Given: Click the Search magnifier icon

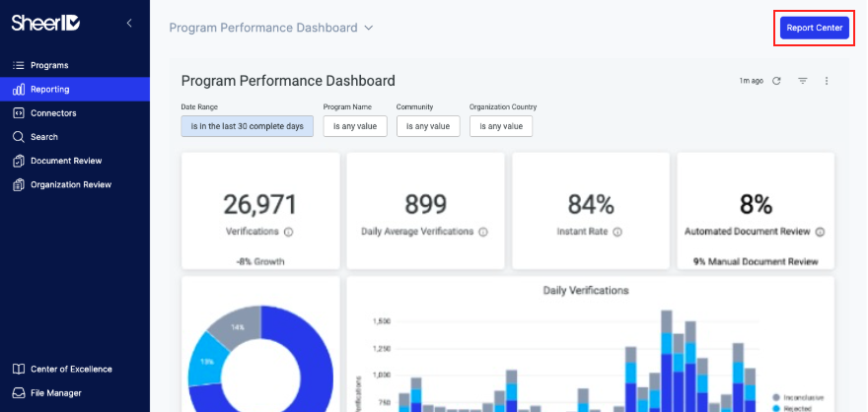Looking at the screenshot, I should [19, 137].
